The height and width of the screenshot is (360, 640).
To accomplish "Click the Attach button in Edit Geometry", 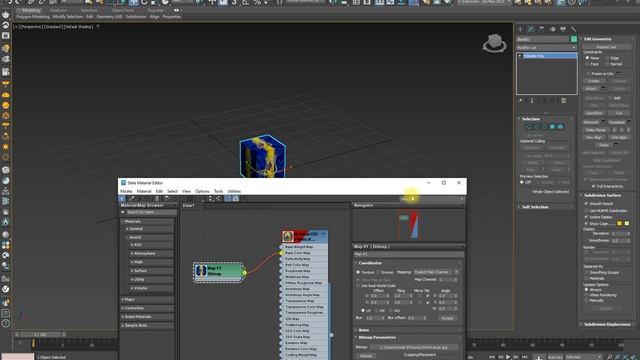I will click(x=591, y=89).
